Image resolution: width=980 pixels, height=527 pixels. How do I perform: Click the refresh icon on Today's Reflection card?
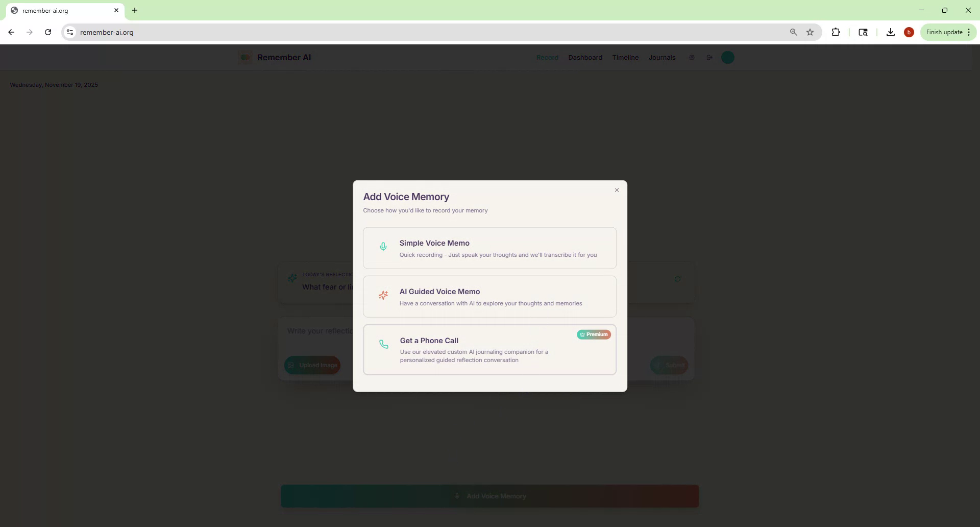(x=678, y=279)
